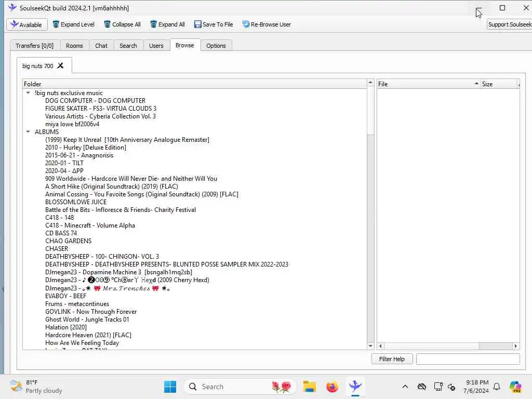Image resolution: width=532 pixels, height=399 pixels.
Task: Select Hardcore Heaven (2021) [FLAC]
Action: point(88,335)
